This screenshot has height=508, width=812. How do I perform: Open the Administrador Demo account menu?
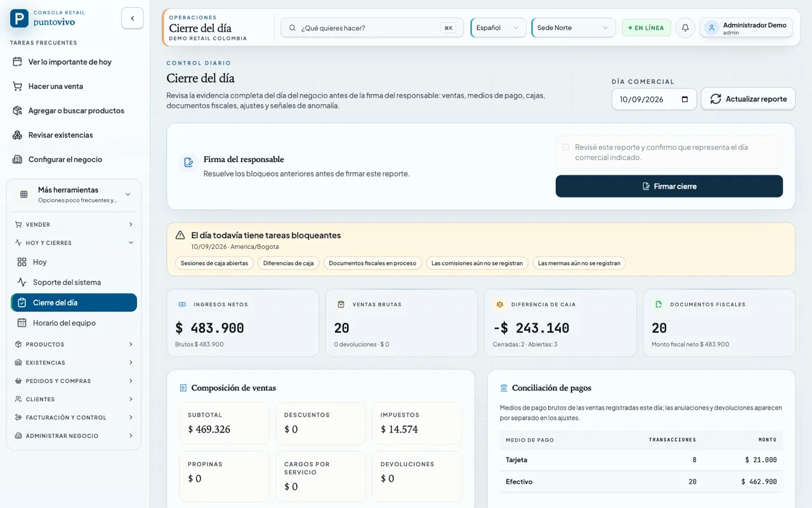pos(746,28)
